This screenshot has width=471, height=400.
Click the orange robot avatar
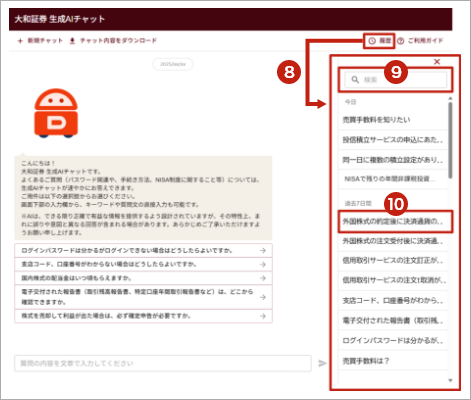[x=56, y=113]
